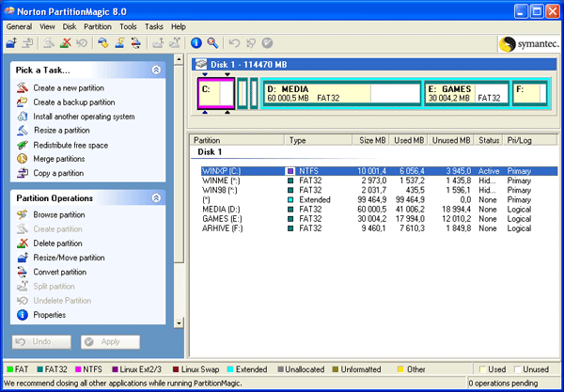Select the ARHIVE (F:) row

click(379, 228)
